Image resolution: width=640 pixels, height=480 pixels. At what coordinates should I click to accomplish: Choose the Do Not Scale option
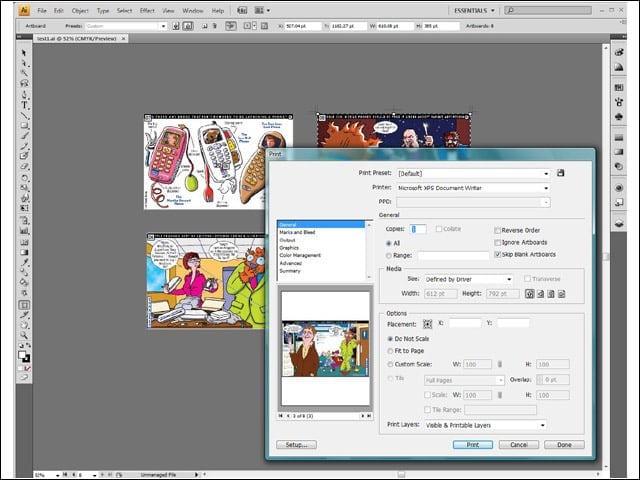(390, 339)
